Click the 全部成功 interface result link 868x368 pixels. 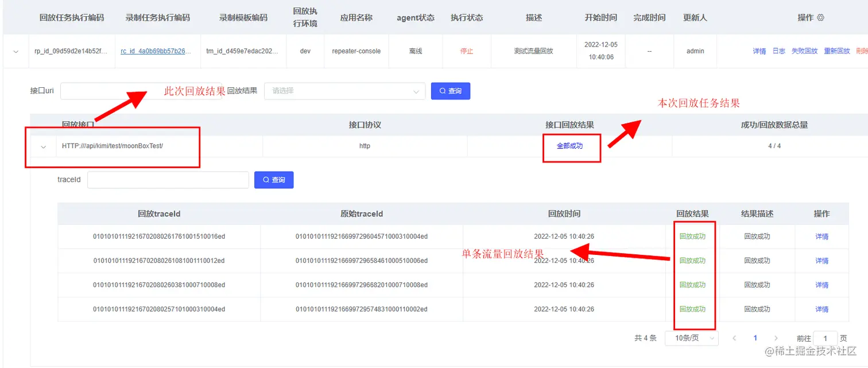pos(569,146)
